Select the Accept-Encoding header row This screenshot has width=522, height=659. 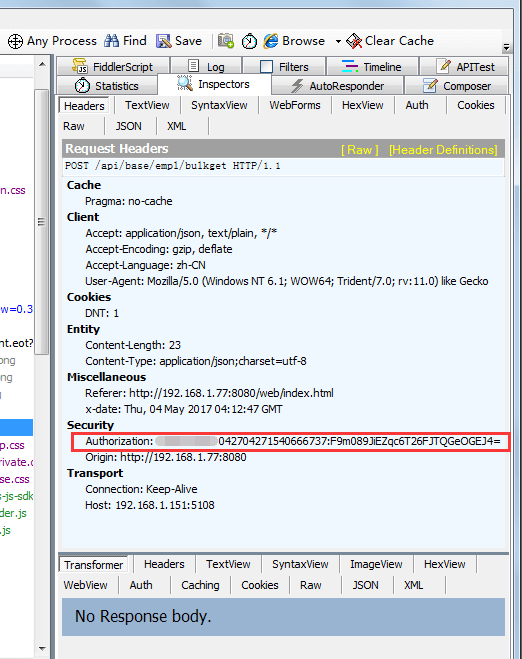[x=159, y=249]
